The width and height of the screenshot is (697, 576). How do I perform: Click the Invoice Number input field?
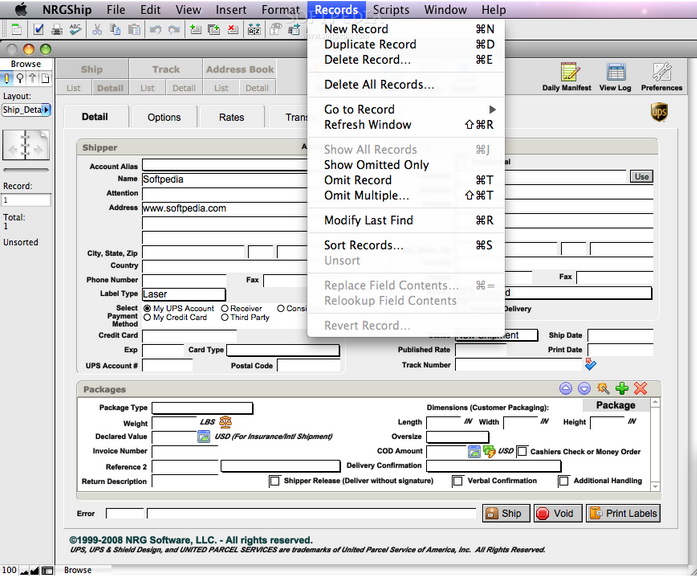pos(184,452)
